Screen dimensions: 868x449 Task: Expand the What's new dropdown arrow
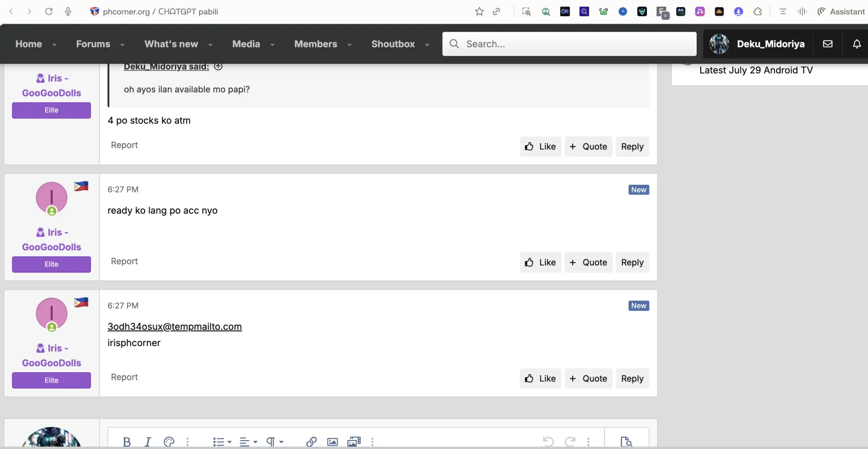pyautogui.click(x=210, y=44)
